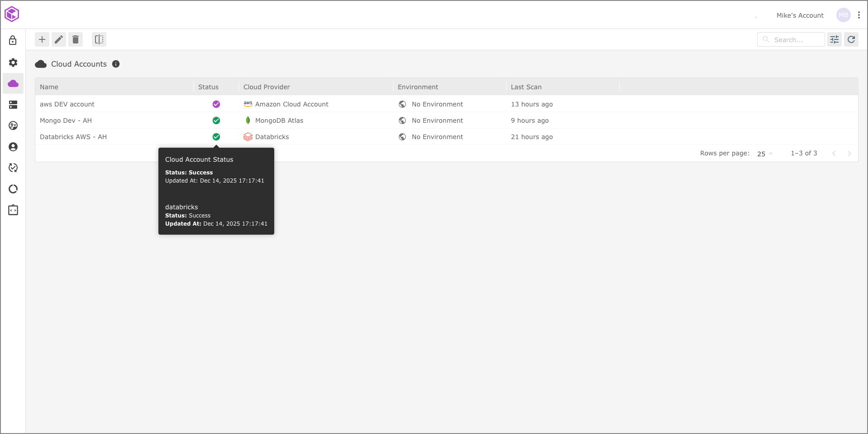
Task: Select the cloud icon in sidebar
Action: tap(13, 83)
